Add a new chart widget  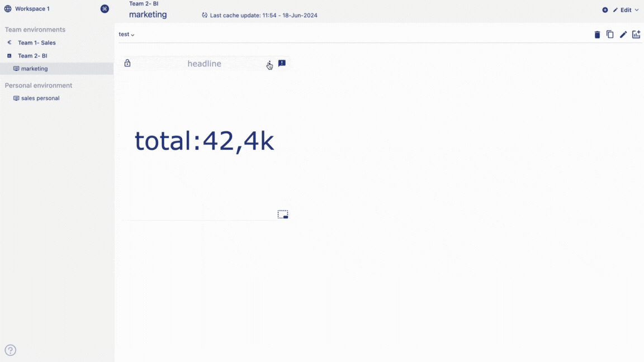(x=636, y=35)
